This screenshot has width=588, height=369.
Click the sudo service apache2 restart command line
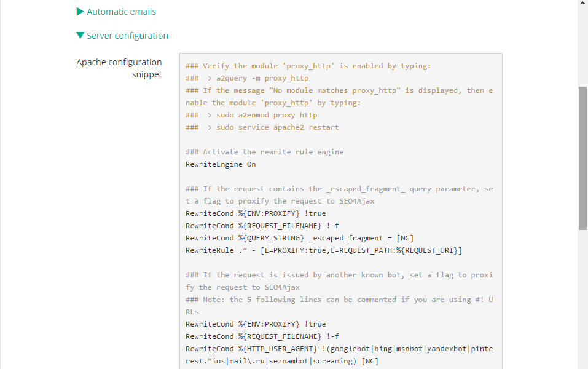[x=276, y=127]
